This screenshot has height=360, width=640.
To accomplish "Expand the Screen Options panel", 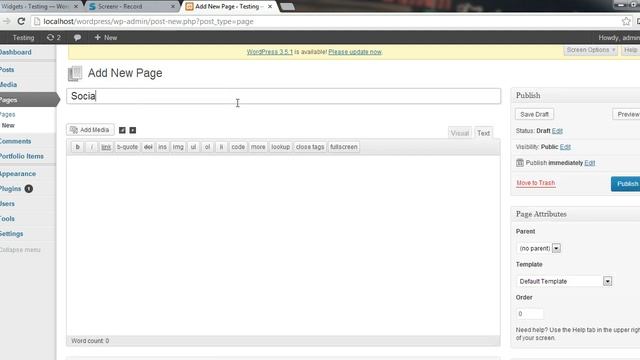I will (590, 50).
